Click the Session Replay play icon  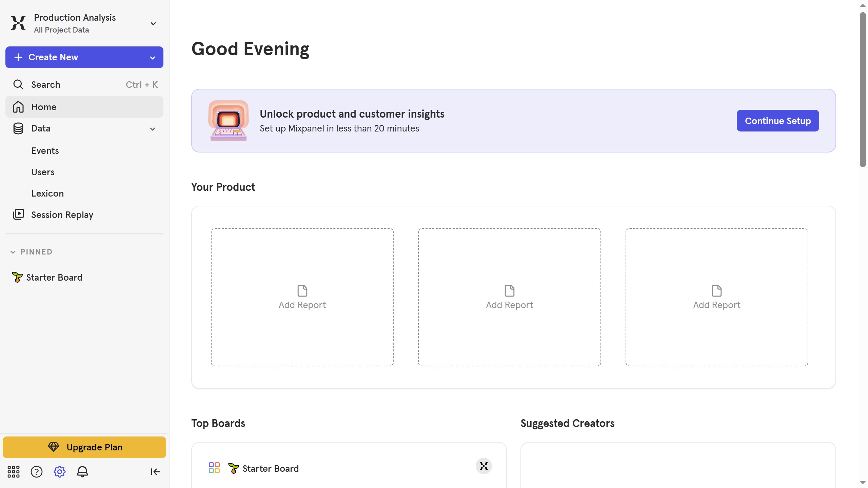tap(18, 215)
